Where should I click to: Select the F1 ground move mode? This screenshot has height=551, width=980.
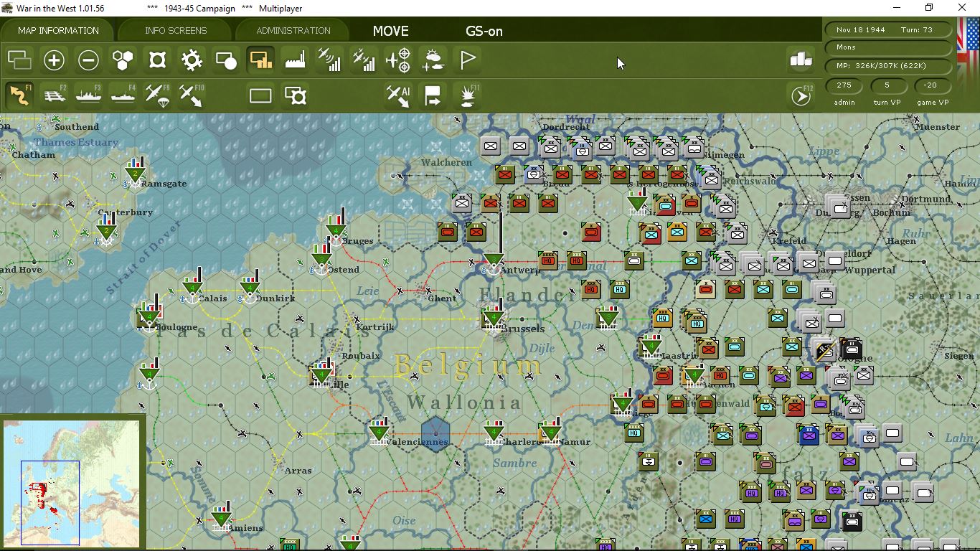click(x=19, y=95)
